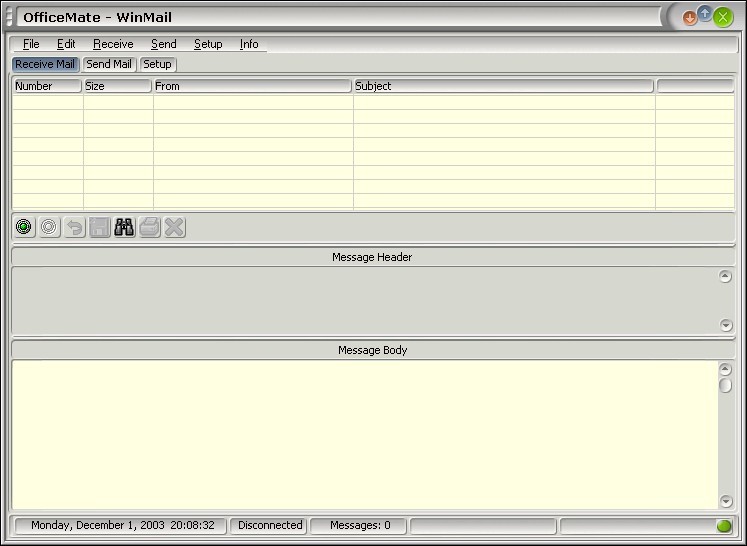Click the date and time status entry
This screenshot has width=747, height=546.
121,526
